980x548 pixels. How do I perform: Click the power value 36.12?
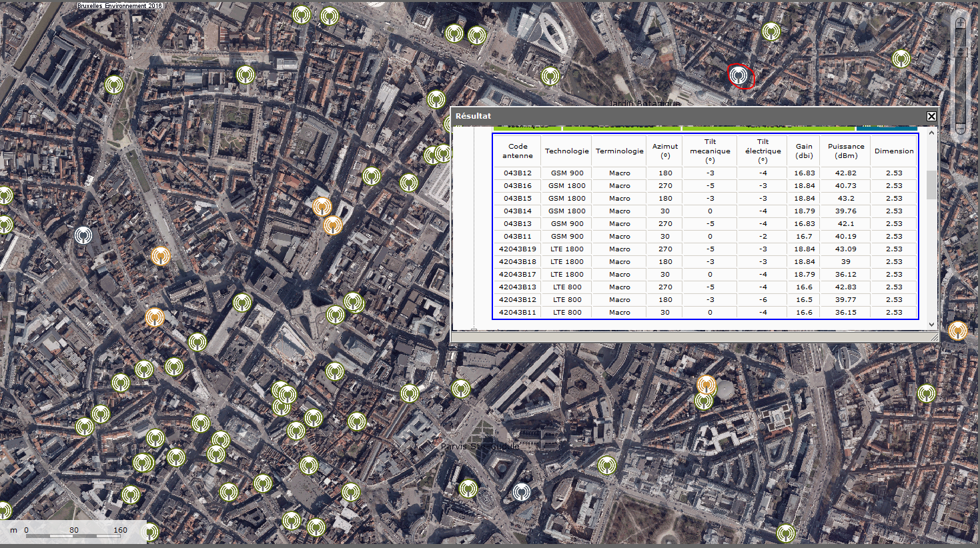[x=846, y=275]
